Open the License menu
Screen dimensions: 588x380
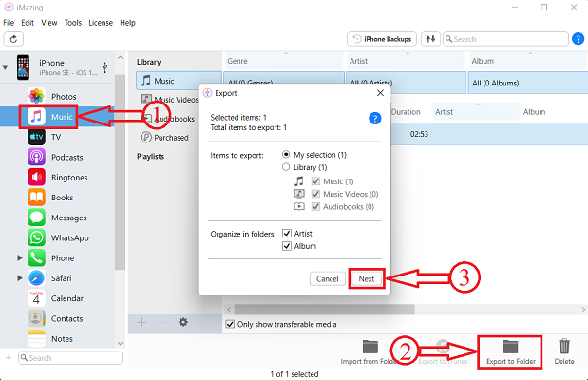point(101,22)
